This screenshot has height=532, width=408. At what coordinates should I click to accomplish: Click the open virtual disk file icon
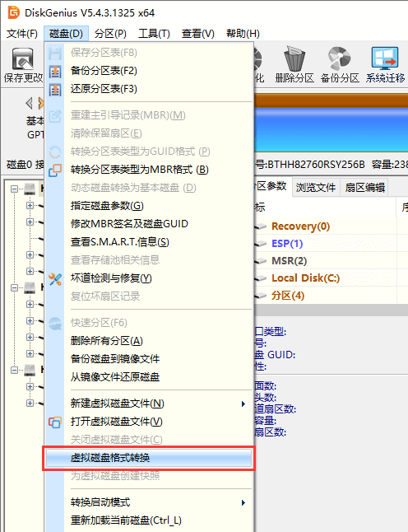coord(55,422)
